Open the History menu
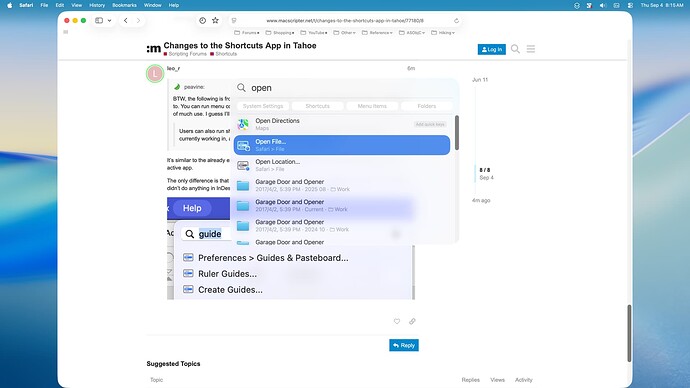 tap(97, 5)
